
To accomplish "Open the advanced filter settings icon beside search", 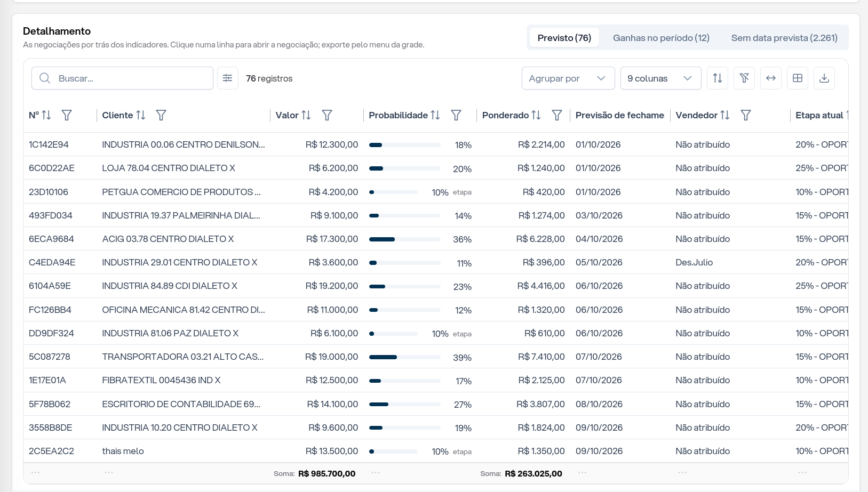I will (x=228, y=78).
